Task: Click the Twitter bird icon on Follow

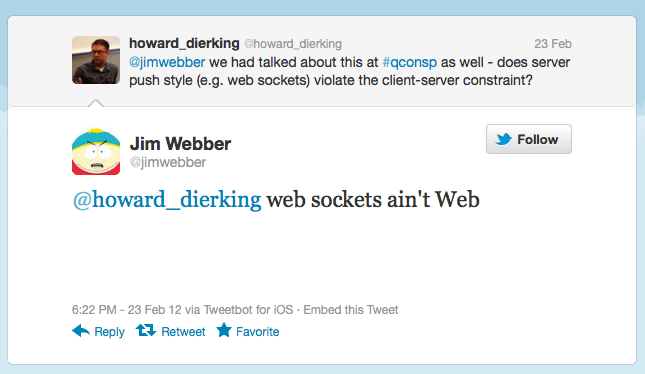Action: click(x=503, y=139)
